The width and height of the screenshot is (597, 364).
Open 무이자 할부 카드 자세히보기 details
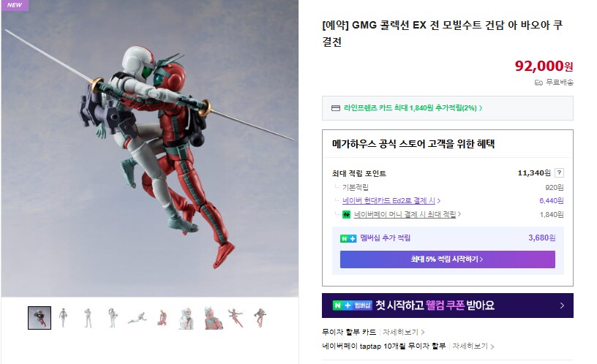(403, 332)
